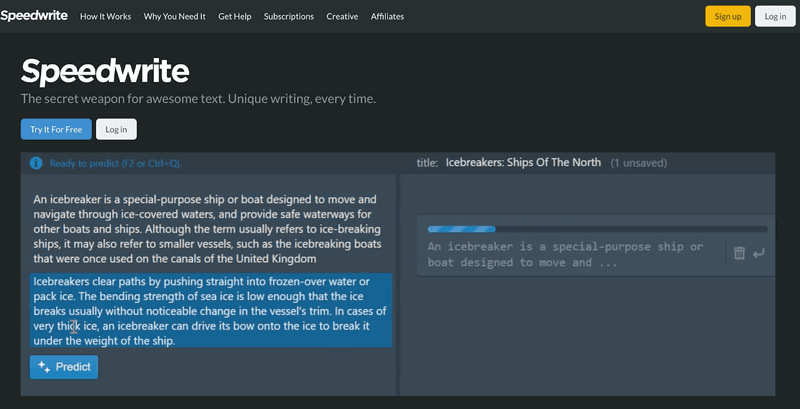
Task: Click the Log in button below the tagline
Action: [x=116, y=129]
